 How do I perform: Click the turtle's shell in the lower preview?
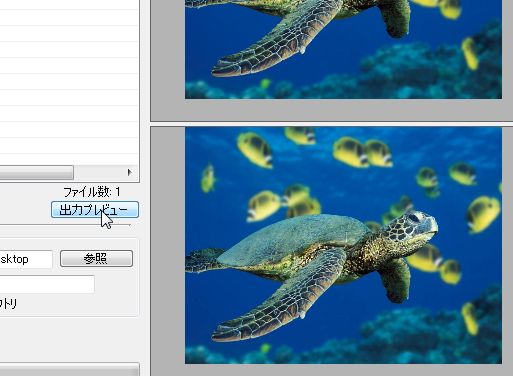click(x=293, y=238)
